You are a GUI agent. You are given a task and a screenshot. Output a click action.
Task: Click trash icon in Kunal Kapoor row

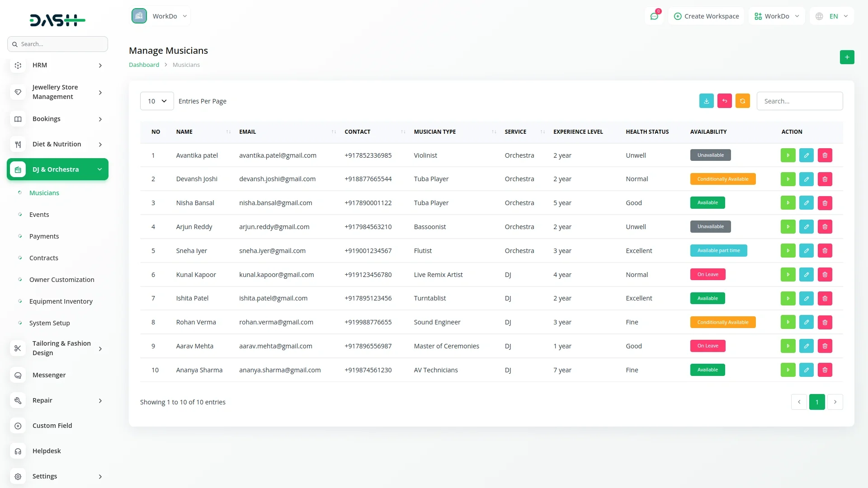[x=825, y=275]
